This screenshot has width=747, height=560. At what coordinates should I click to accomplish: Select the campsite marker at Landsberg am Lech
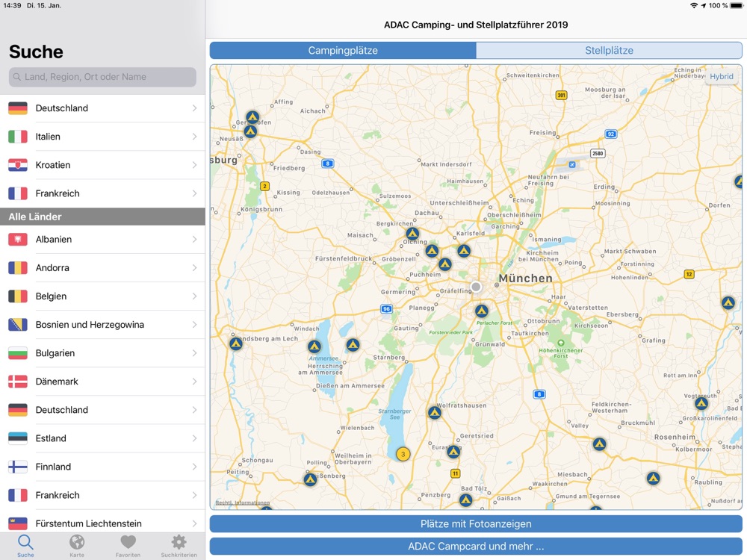tap(236, 343)
